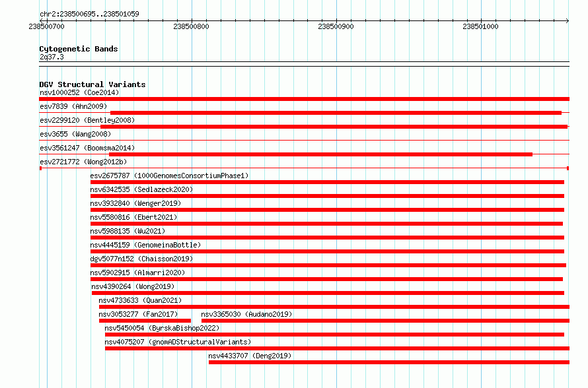
Task: Open nsv3932840 (Wenger2019) variant
Action: (135, 203)
